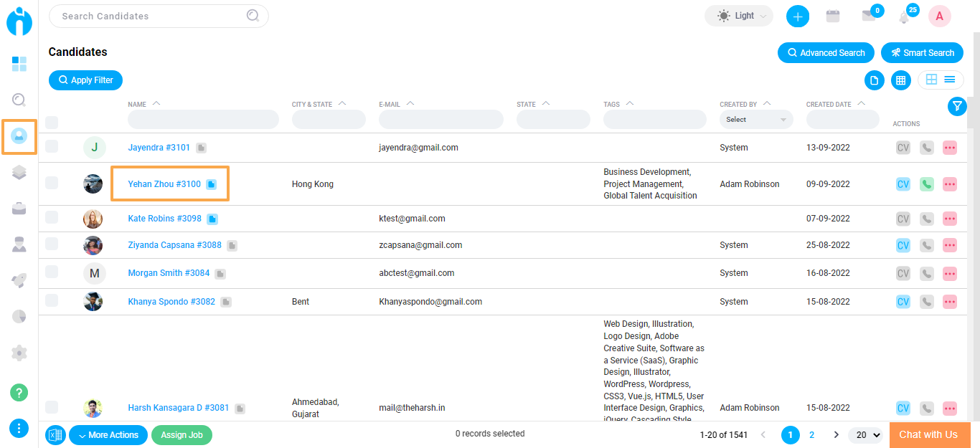Check the row checkbox for Morgan Smith
The width and height of the screenshot is (980, 448).
[x=51, y=273]
